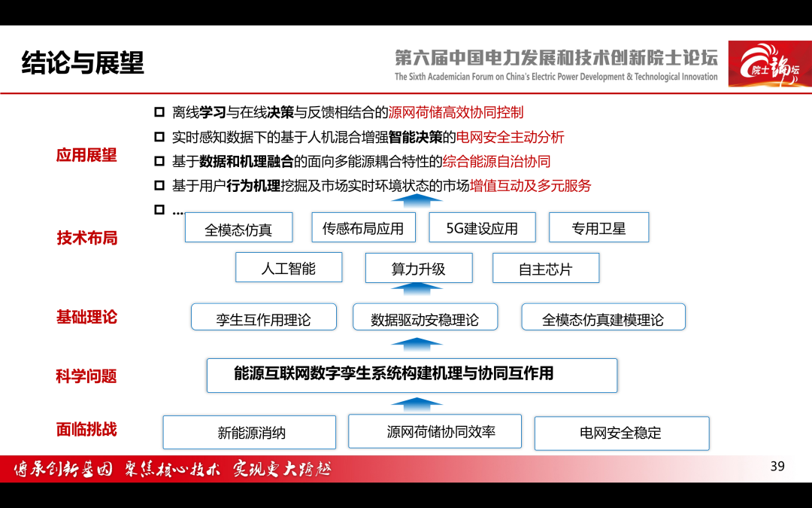This screenshot has width=812, height=508.
Task: Click the 电网安全稳定 box
Action: [622, 433]
